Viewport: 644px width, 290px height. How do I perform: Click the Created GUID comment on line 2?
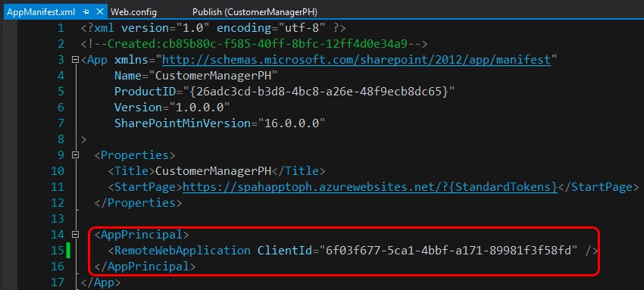[x=255, y=44]
